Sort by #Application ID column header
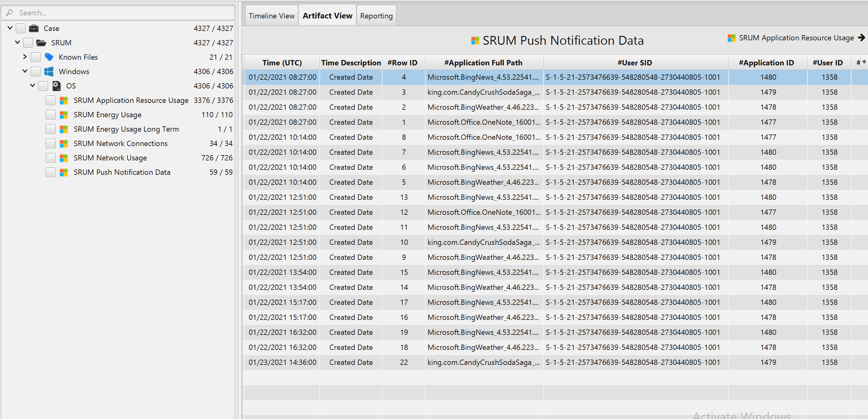868x419 pixels. click(767, 63)
